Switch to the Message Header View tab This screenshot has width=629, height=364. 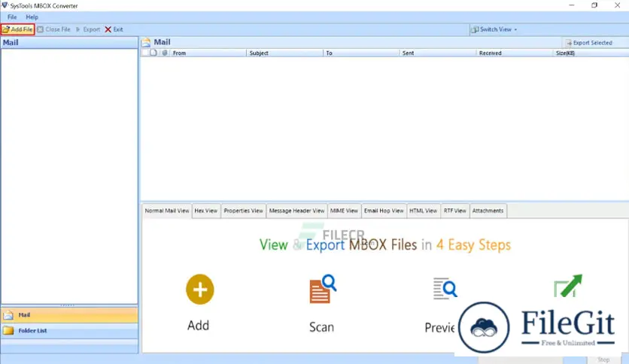[296, 211]
